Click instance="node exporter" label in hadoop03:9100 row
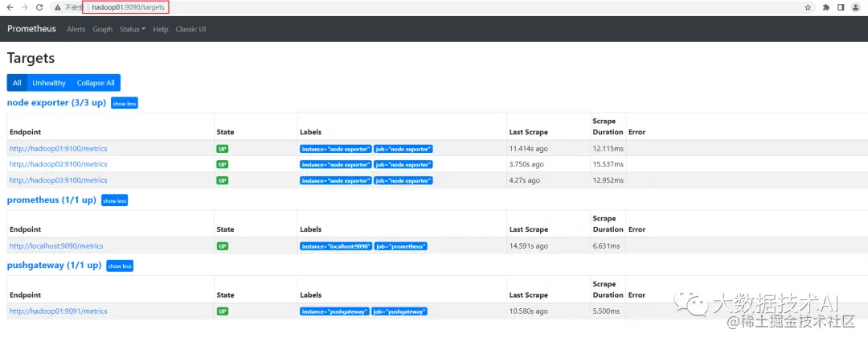 click(x=335, y=181)
